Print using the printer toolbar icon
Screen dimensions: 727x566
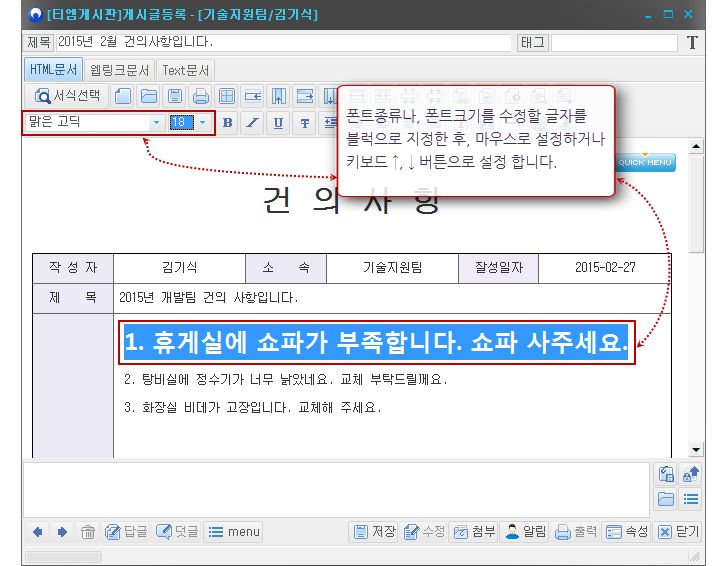(201, 96)
